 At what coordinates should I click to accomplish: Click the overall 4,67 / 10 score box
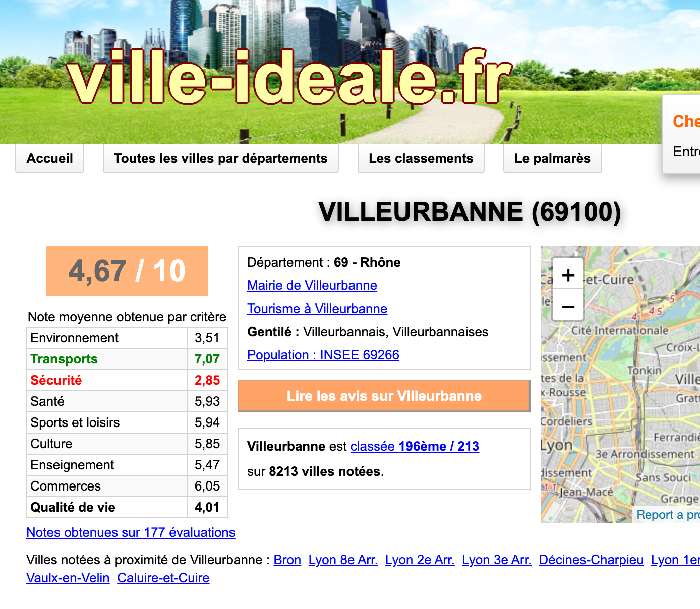[127, 271]
